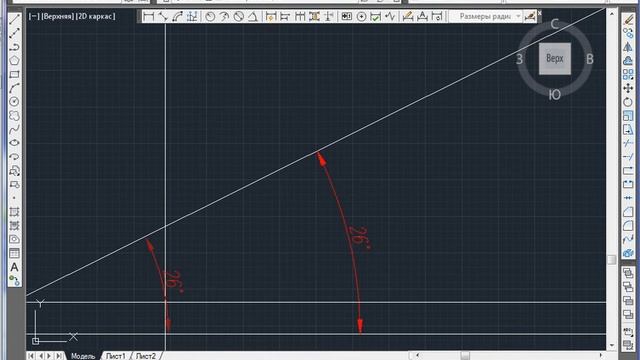Select the Diameter dimension tool
640x360 pixels.
[239, 16]
